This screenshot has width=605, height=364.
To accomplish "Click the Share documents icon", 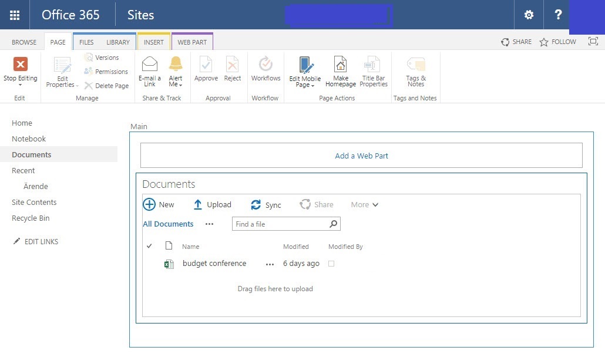I will pos(305,204).
